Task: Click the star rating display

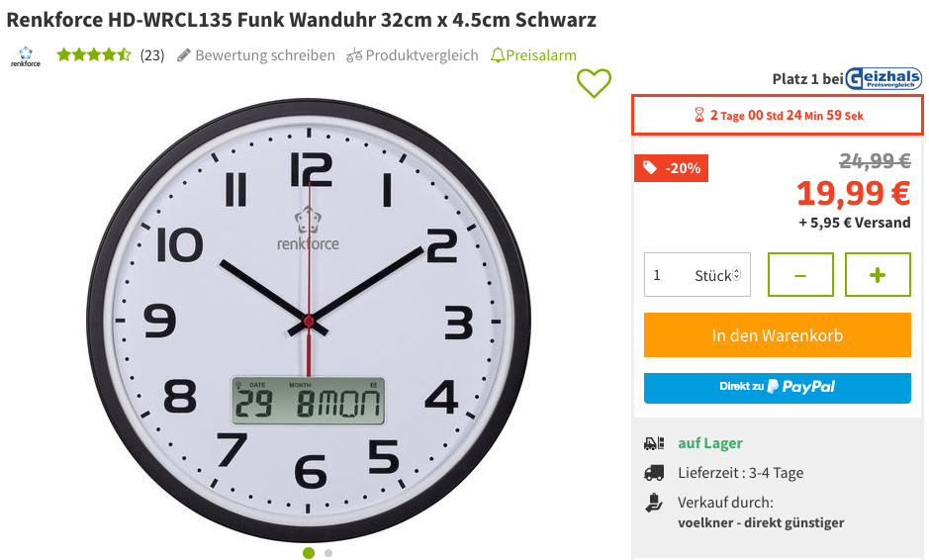Action: (94, 55)
